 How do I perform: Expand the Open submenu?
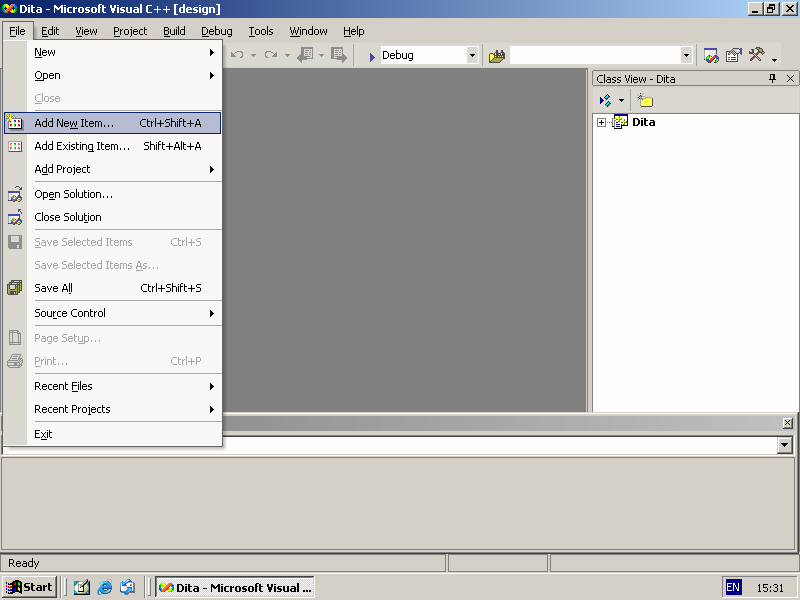point(113,76)
